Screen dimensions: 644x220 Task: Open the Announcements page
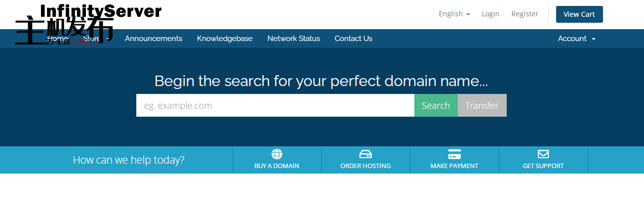(x=153, y=39)
